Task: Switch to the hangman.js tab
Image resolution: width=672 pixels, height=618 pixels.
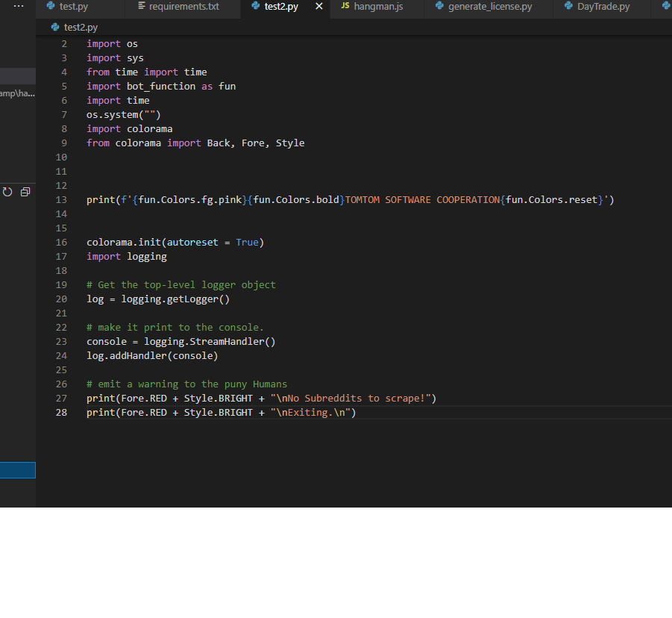Action: tap(377, 7)
